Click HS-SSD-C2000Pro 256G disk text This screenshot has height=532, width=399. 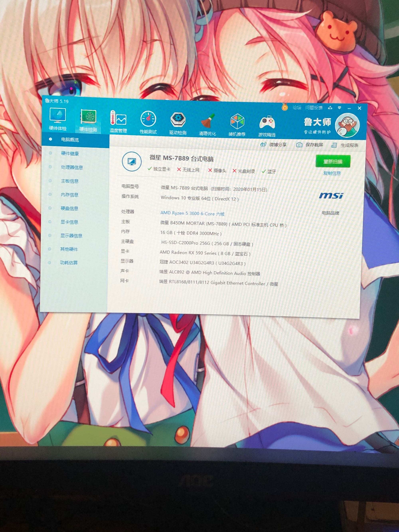tap(207, 243)
